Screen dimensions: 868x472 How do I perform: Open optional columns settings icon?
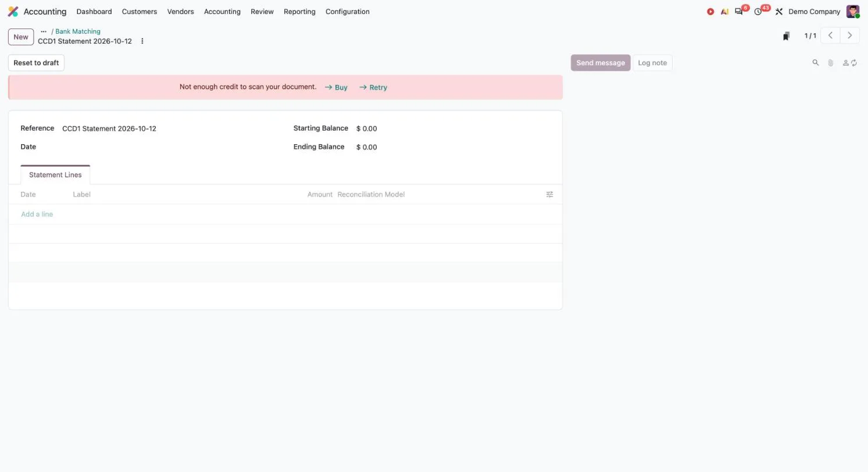[549, 194]
